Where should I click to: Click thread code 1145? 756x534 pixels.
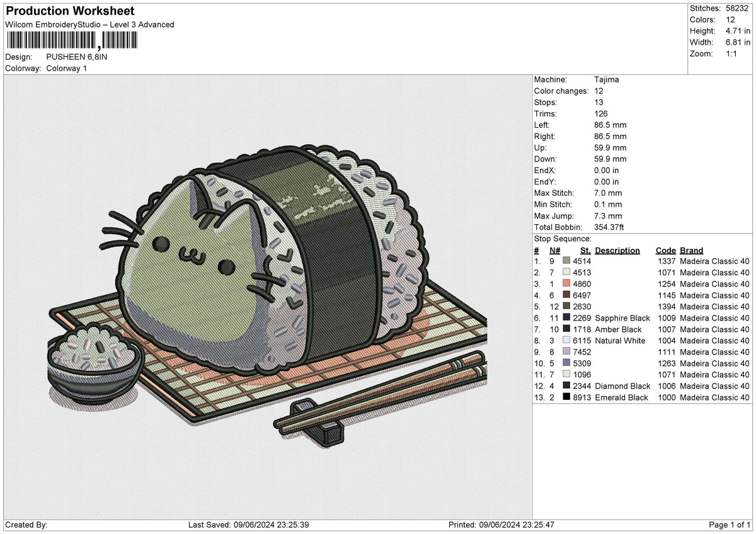pyautogui.click(x=666, y=295)
